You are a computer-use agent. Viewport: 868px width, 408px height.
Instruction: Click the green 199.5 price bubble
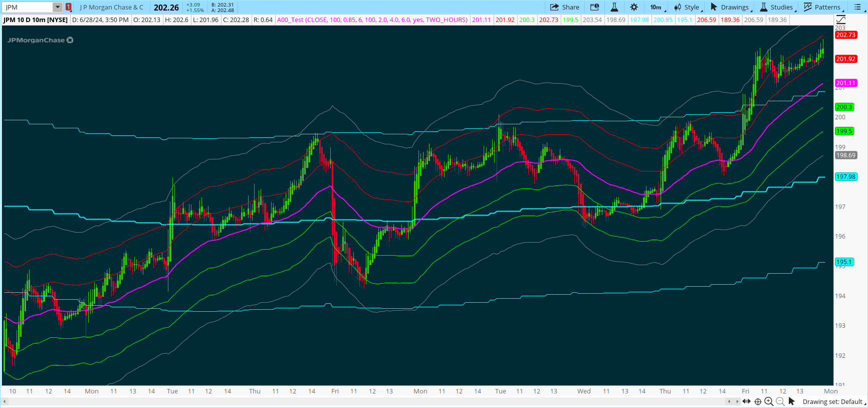[x=844, y=131]
